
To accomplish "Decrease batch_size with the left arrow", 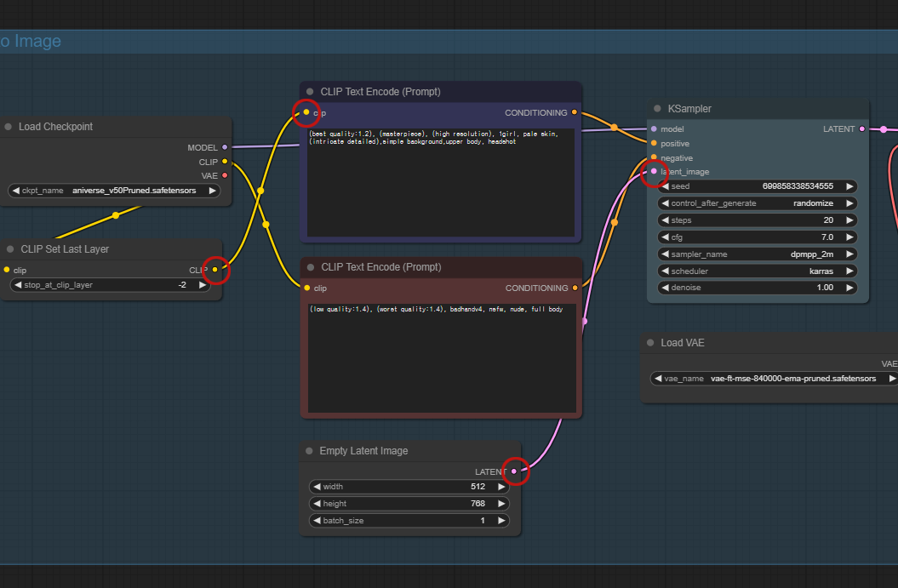I will point(317,521).
